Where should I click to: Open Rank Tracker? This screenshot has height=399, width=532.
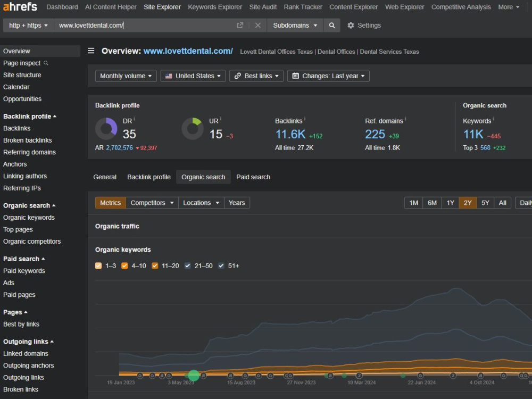(303, 7)
